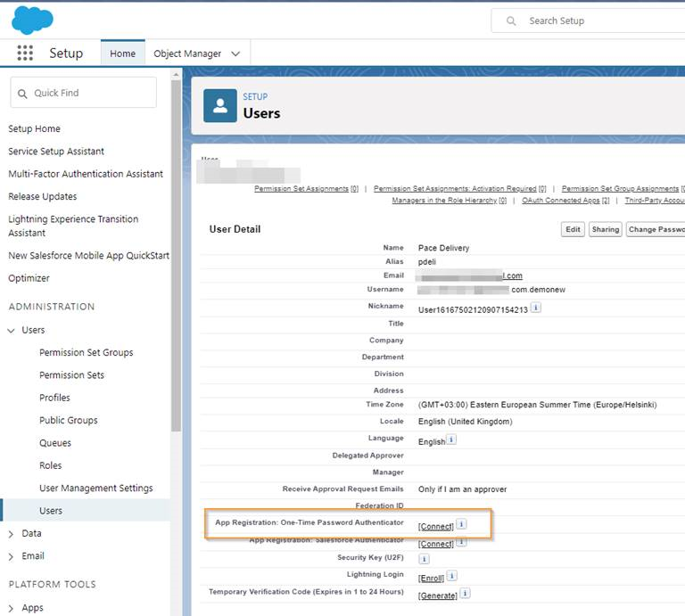This screenshot has width=685, height=616.
Task: Click the locale English (United Kingdom)
Action: [x=466, y=422]
